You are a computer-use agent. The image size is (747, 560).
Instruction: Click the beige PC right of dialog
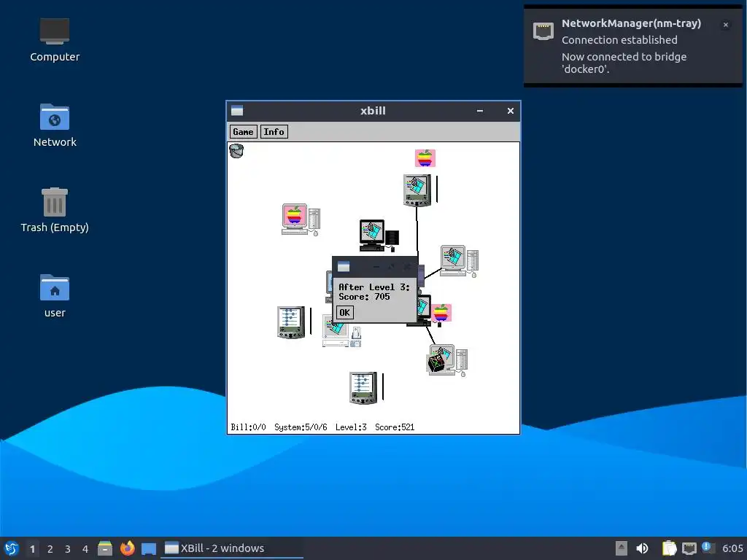[460, 261]
